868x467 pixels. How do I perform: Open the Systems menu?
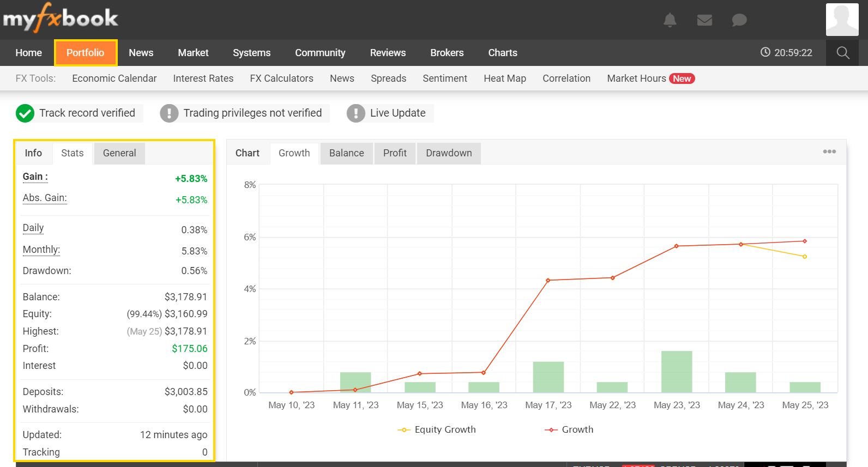click(251, 53)
